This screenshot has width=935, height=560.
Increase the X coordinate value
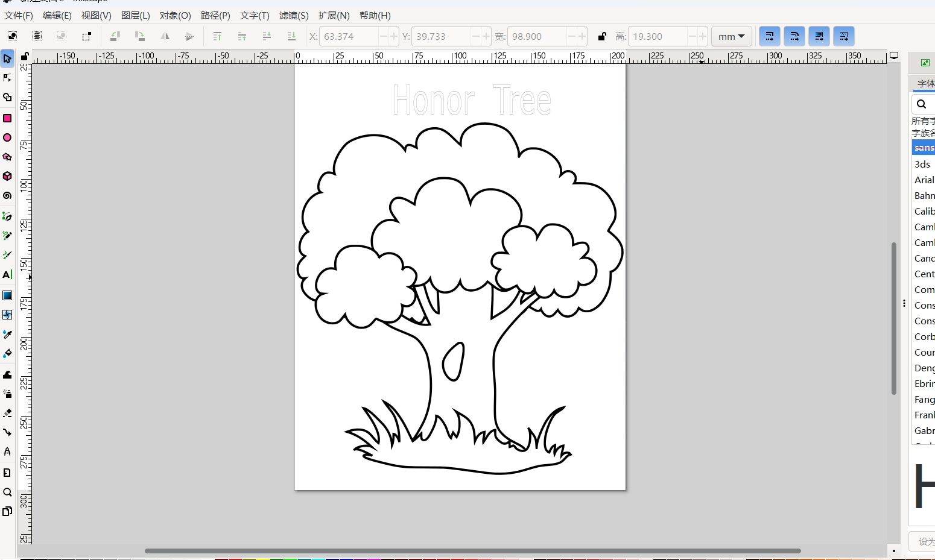point(394,36)
